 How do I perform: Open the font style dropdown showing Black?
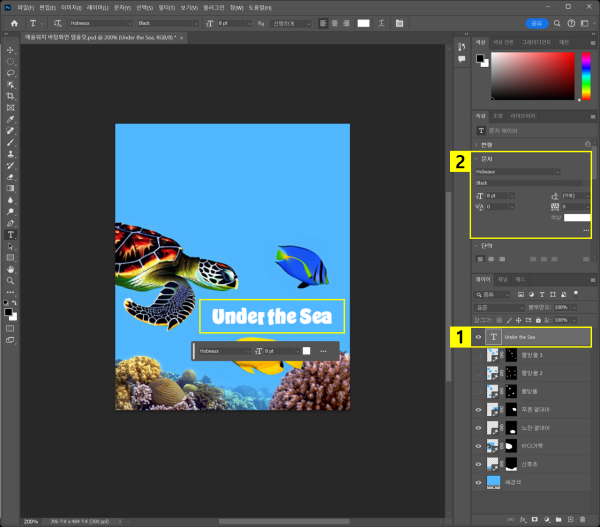pyautogui.click(x=167, y=22)
